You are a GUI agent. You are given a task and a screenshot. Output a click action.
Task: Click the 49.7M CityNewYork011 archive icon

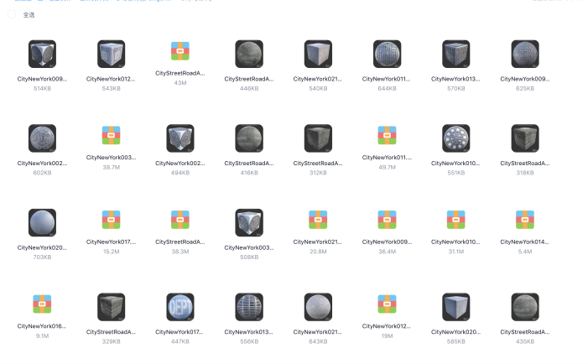click(387, 135)
